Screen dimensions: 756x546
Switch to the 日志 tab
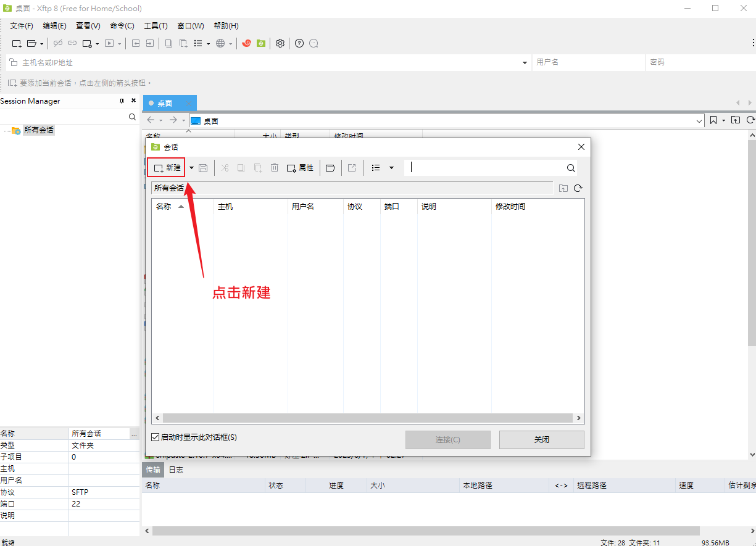point(176,469)
